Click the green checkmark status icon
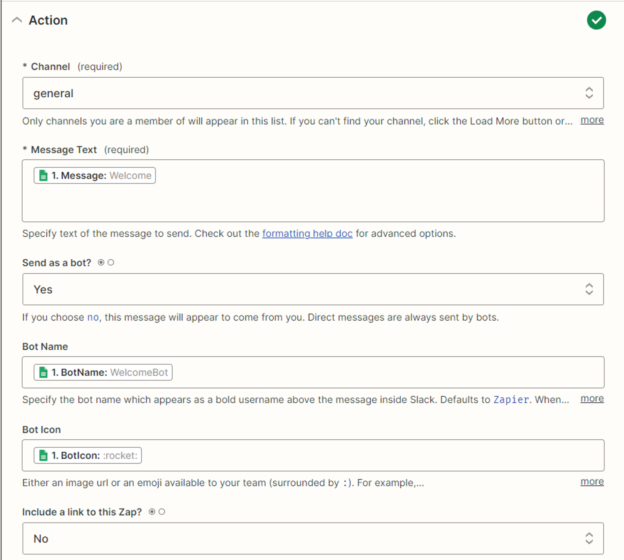 [x=596, y=20]
